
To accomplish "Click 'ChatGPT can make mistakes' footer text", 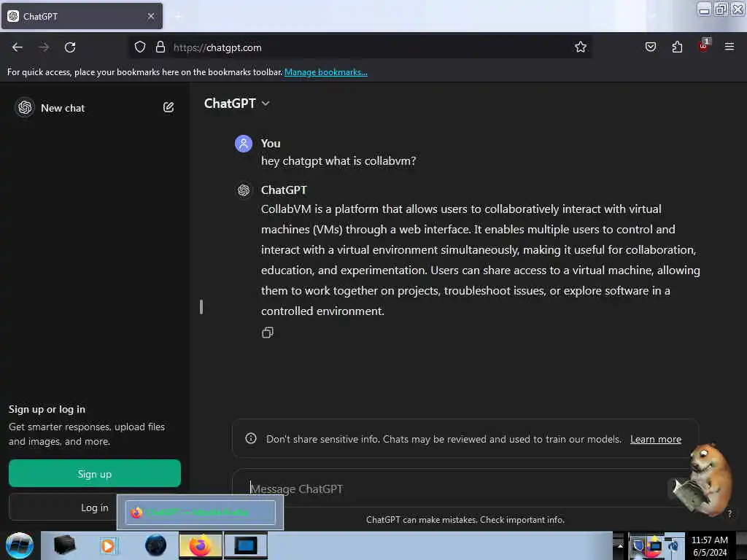I will [465, 519].
